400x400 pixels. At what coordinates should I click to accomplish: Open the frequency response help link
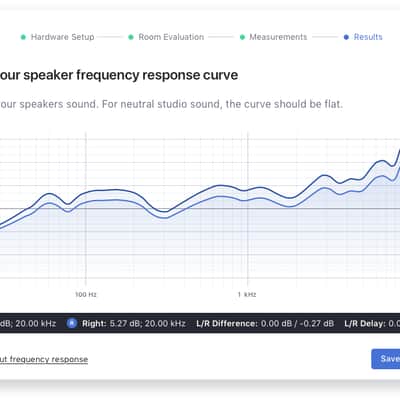pyautogui.click(x=44, y=359)
